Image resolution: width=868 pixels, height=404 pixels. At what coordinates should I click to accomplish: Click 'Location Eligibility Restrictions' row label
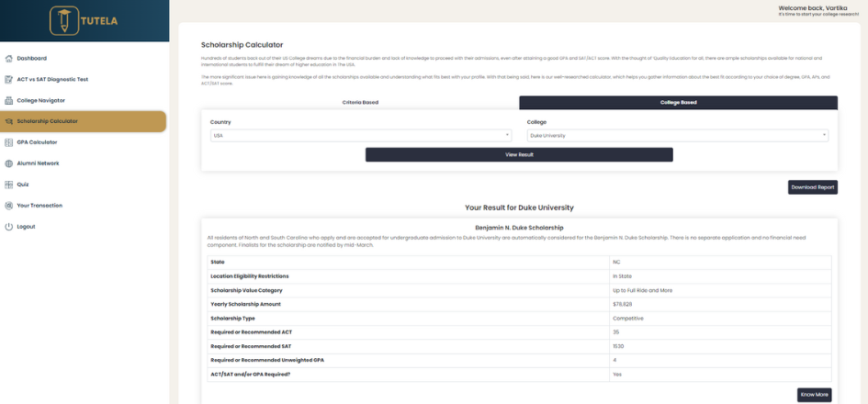click(x=250, y=276)
